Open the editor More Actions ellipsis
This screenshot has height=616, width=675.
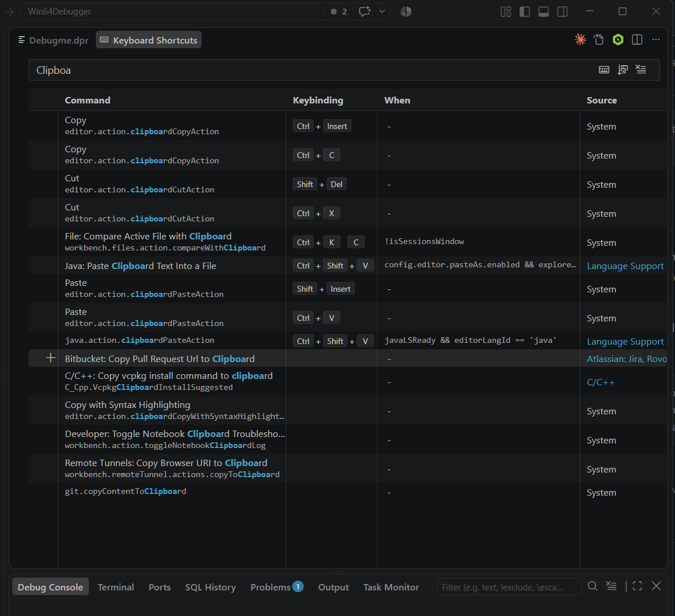pyautogui.click(x=656, y=40)
